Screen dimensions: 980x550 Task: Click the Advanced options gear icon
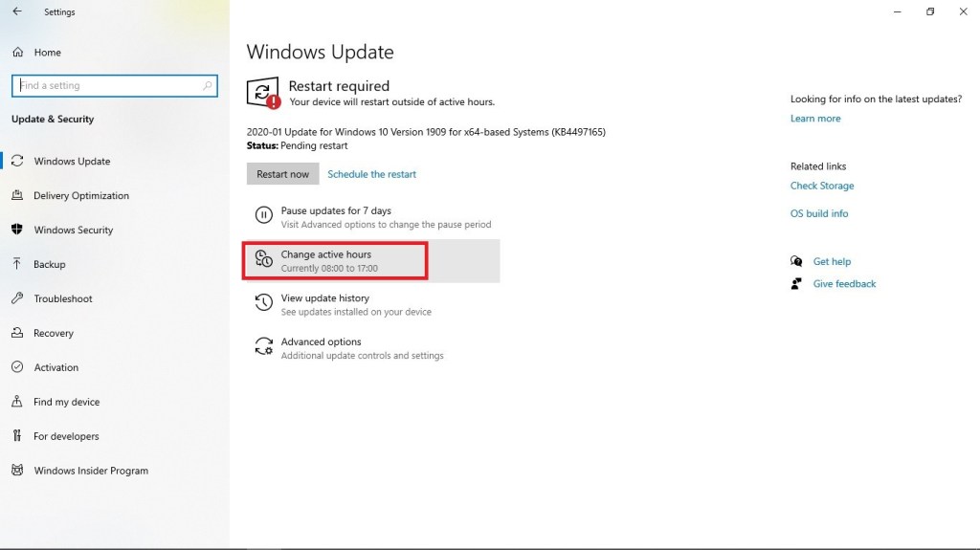click(263, 347)
